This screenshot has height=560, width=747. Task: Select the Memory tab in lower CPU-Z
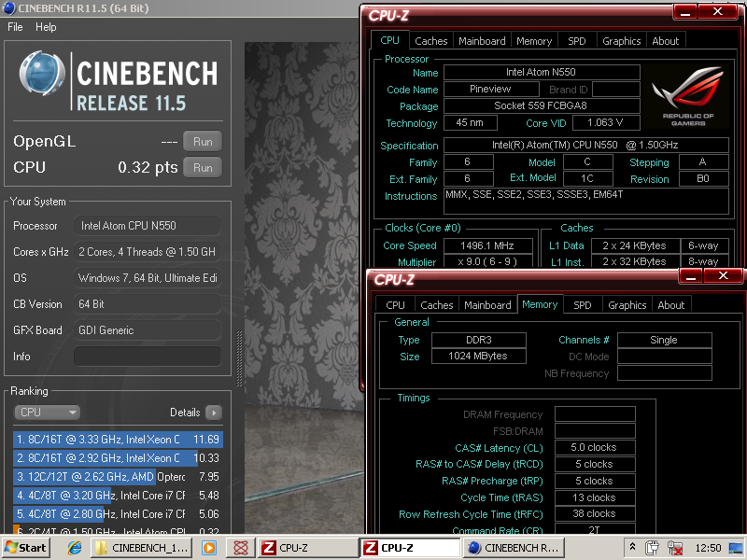coord(540,304)
